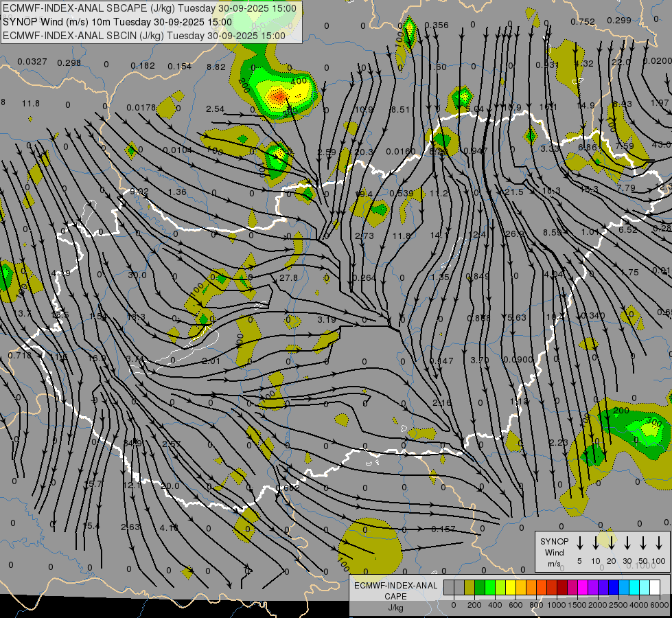Click the 30 m/s wind arrow in legend

tap(627, 543)
